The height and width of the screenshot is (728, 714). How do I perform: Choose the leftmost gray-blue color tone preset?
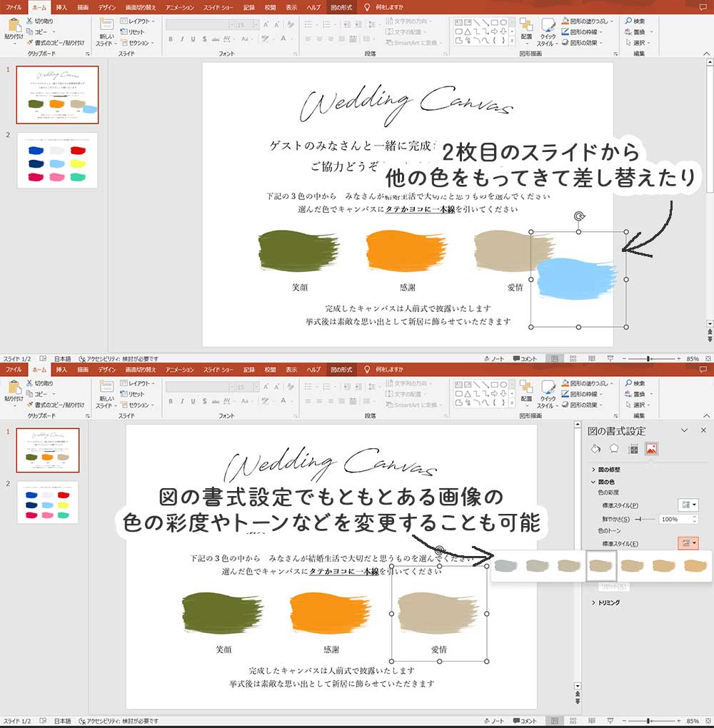click(x=506, y=566)
